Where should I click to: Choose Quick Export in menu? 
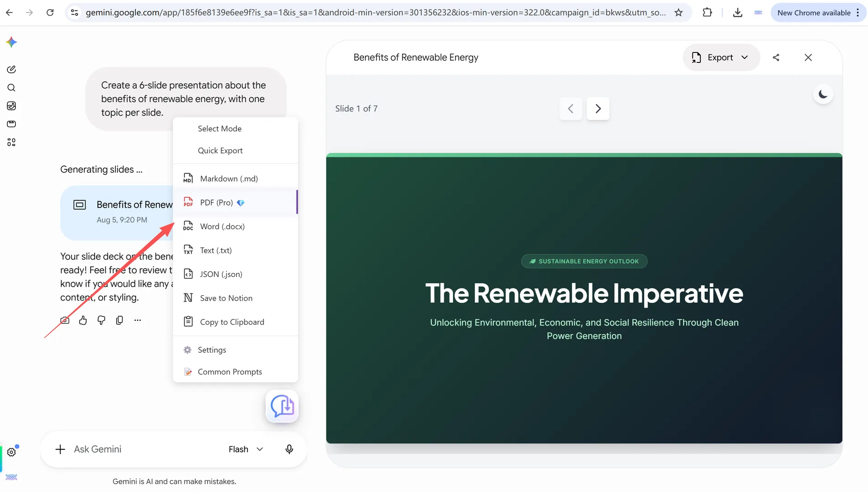point(236,150)
